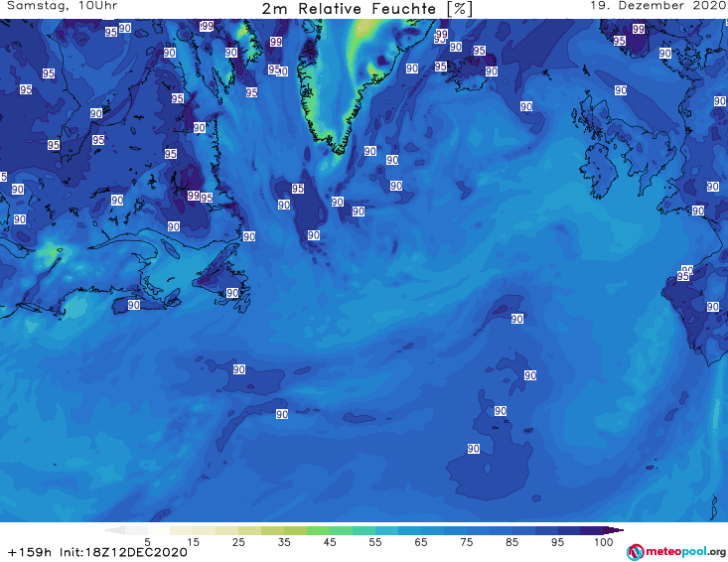Click the meteopool.org logo

[676, 552]
